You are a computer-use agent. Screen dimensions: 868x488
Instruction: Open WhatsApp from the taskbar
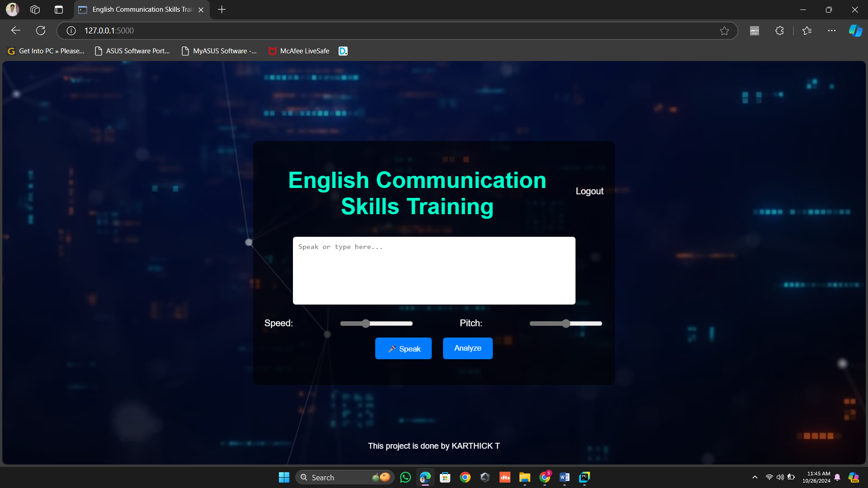406,477
